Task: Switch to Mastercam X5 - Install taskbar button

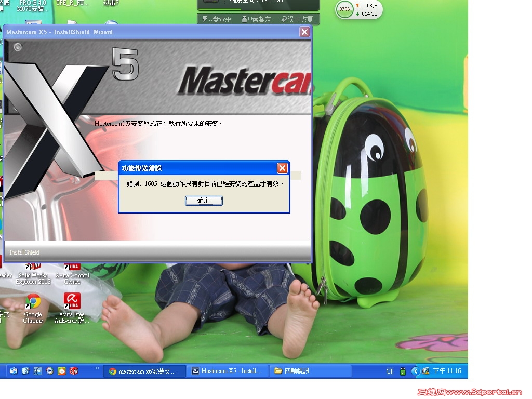Action: [227, 371]
